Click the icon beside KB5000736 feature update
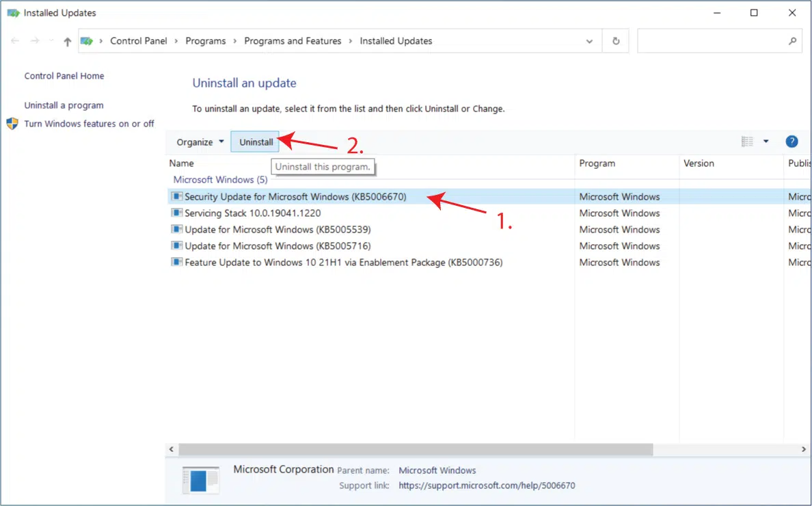Image resolution: width=812 pixels, height=506 pixels. 176,262
